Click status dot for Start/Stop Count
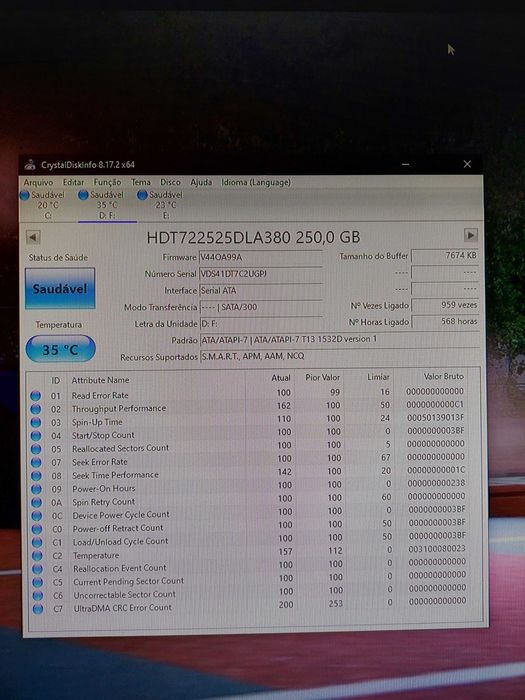525x700 pixels. point(36,436)
